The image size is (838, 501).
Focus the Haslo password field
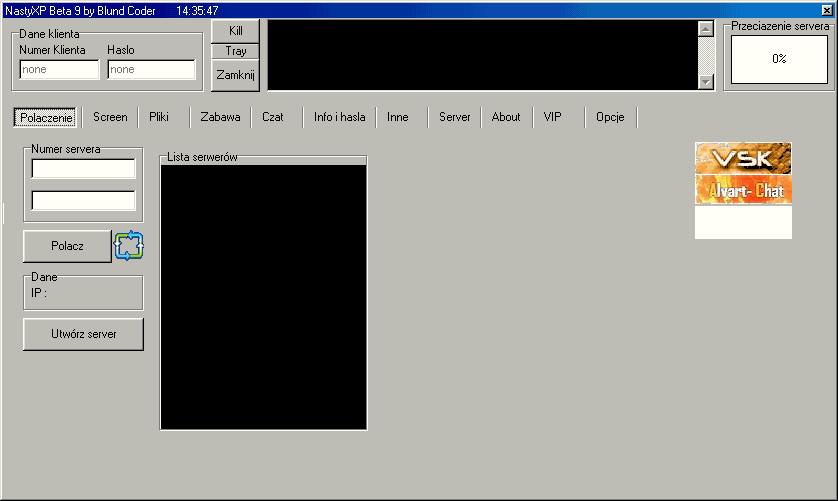click(151, 70)
